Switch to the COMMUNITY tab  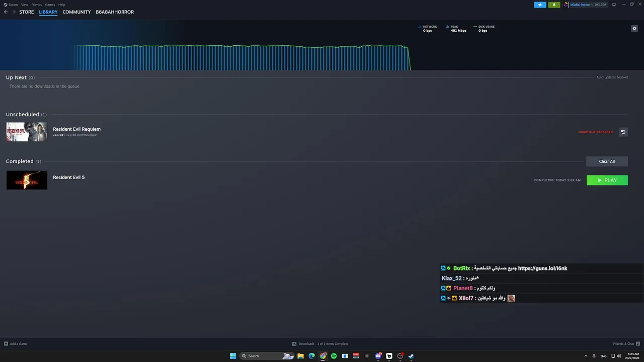[x=76, y=12]
